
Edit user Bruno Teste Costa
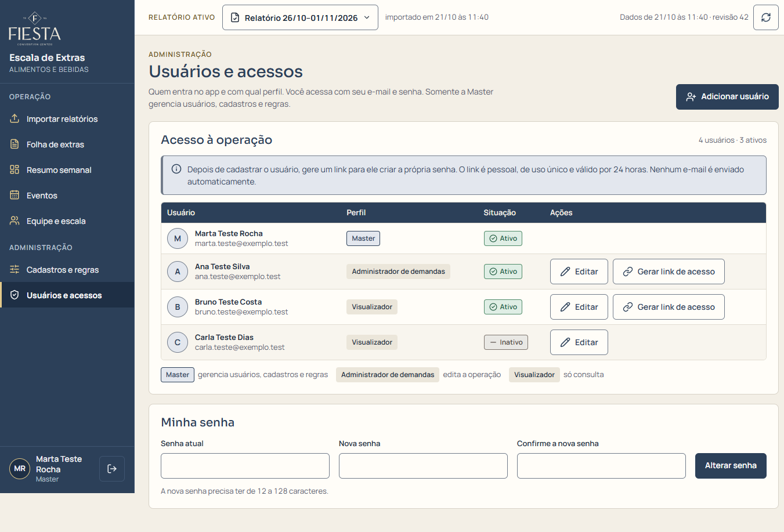[x=579, y=307]
